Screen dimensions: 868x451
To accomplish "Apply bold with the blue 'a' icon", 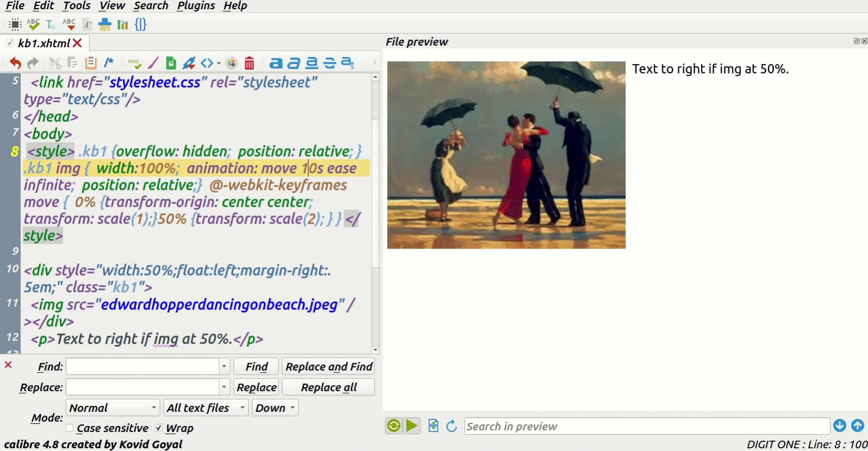I will coord(276,63).
